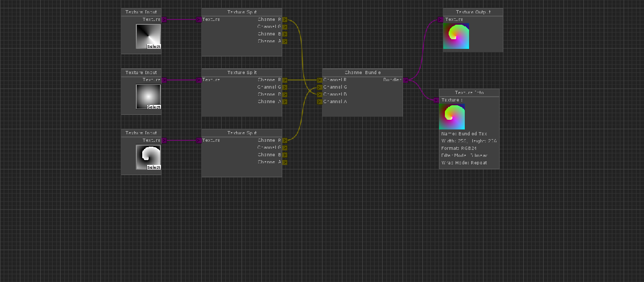Click Channel A output port of middle Texture Split

pyautogui.click(x=284, y=102)
